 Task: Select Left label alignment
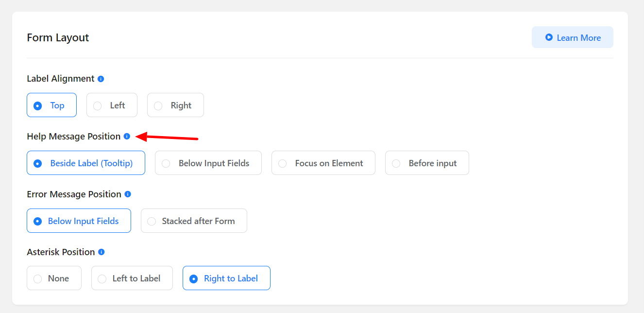tap(112, 105)
